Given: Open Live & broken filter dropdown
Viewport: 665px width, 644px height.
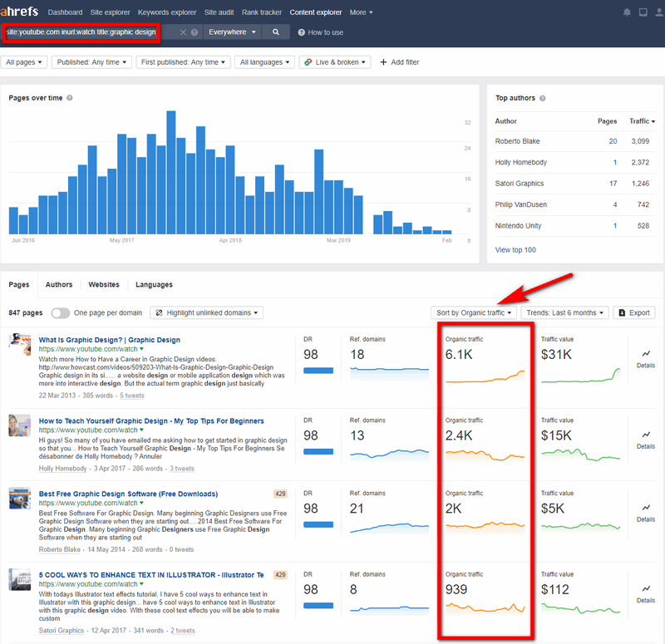Looking at the screenshot, I should [x=335, y=62].
